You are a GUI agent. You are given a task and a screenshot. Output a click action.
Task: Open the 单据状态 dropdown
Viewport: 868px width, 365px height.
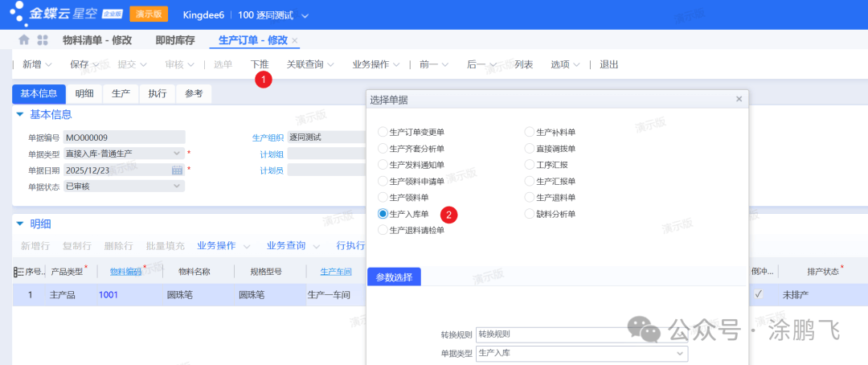pos(177,186)
